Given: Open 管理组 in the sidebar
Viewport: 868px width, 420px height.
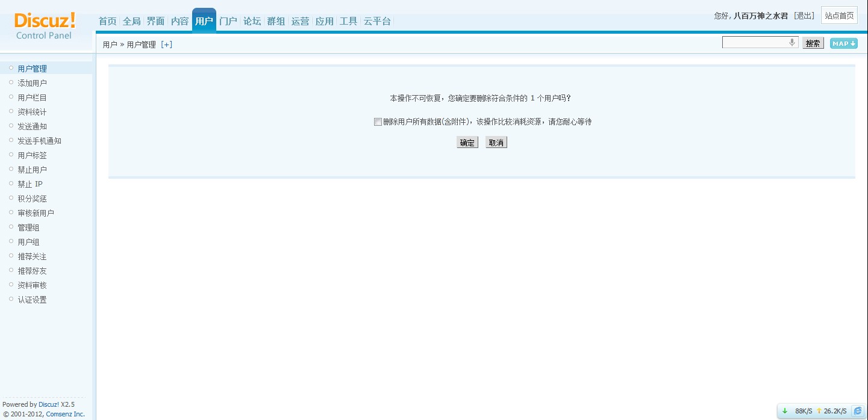Looking at the screenshot, I should [x=28, y=227].
